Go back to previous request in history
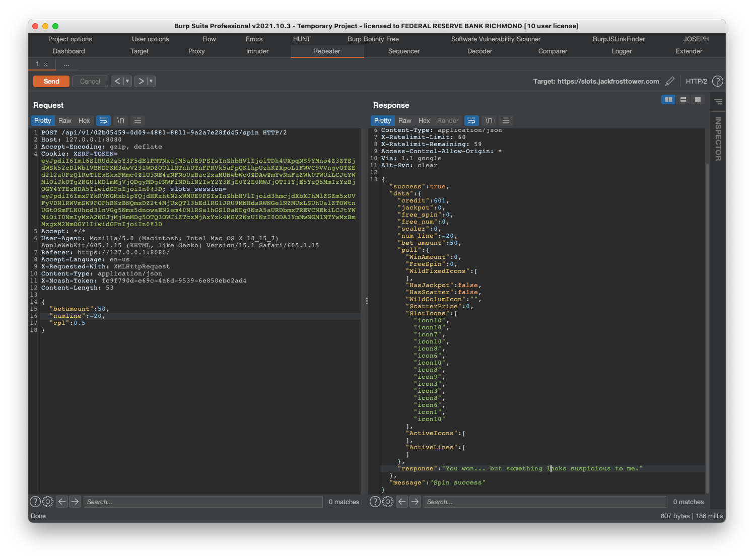Image resolution: width=754 pixels, height=560 pixels. coord(117,81)
